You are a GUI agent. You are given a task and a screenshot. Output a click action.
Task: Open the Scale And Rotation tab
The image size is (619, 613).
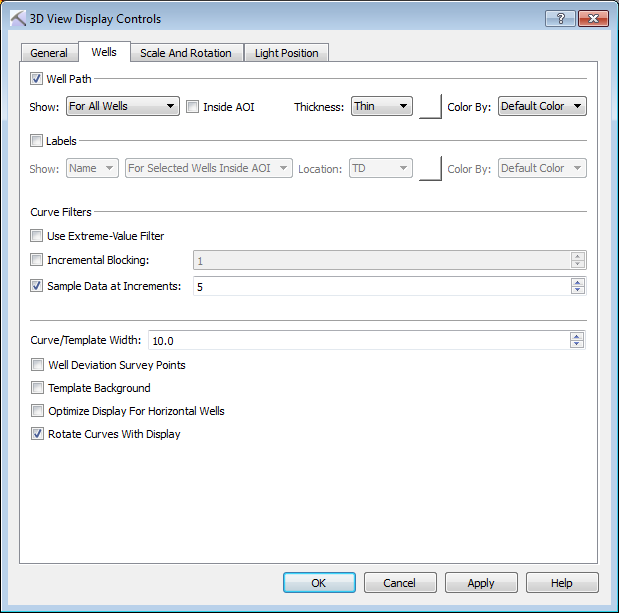click(x=185, y=53)
